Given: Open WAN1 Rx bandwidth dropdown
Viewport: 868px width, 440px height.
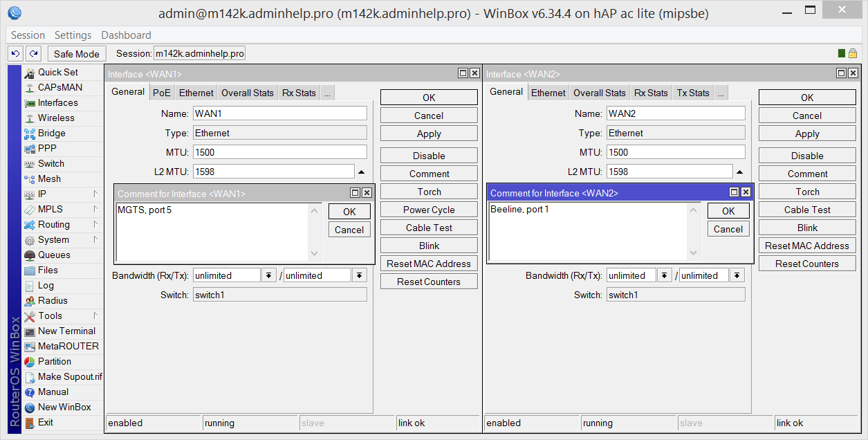Looking at the screenshot, I should click(269, 275).
